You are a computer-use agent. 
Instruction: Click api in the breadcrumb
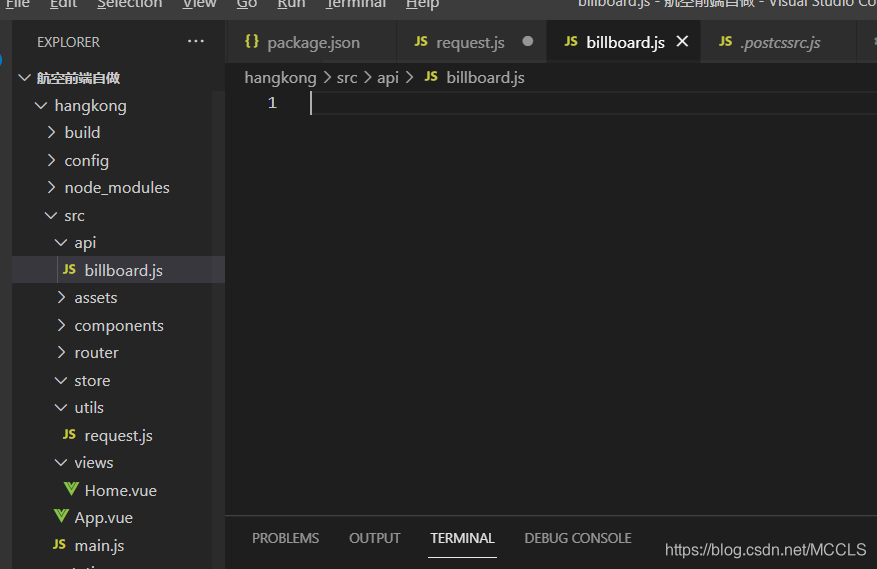click(388, 77)
